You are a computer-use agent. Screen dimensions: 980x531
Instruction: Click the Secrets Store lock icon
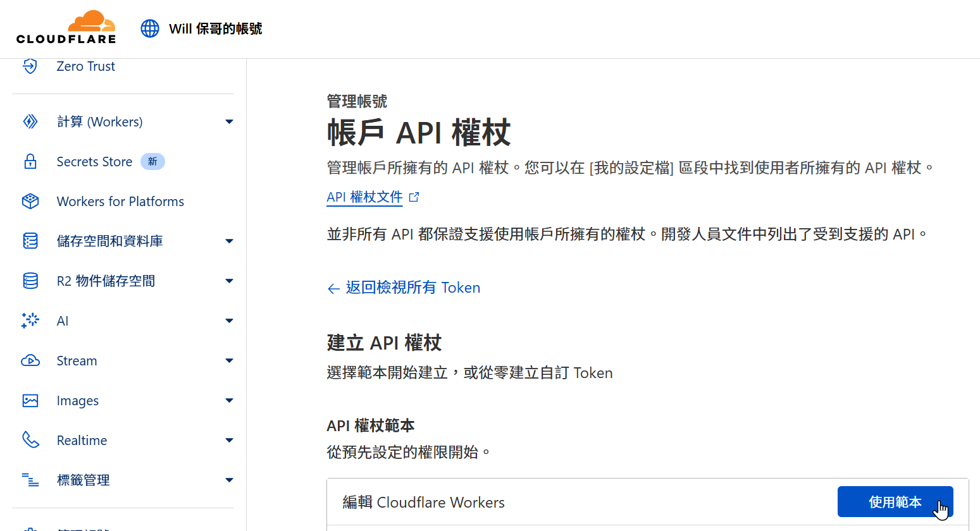pyautogui.click(x=30, y=161)
